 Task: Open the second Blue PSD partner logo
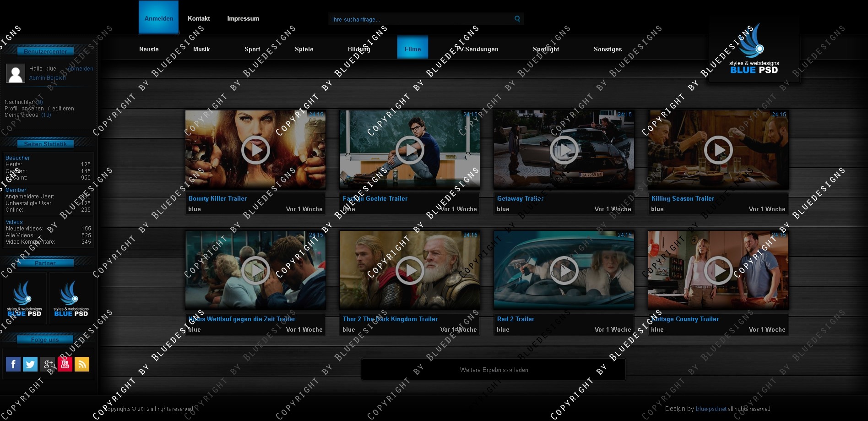click(x=71, y=298)
